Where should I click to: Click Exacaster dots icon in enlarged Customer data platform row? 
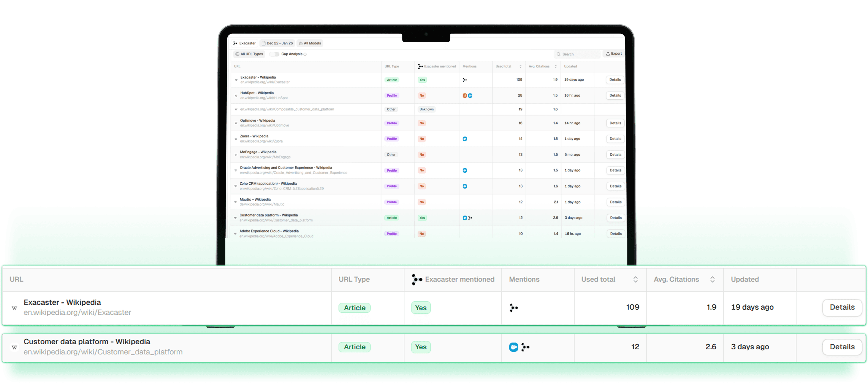pos(525,347)
